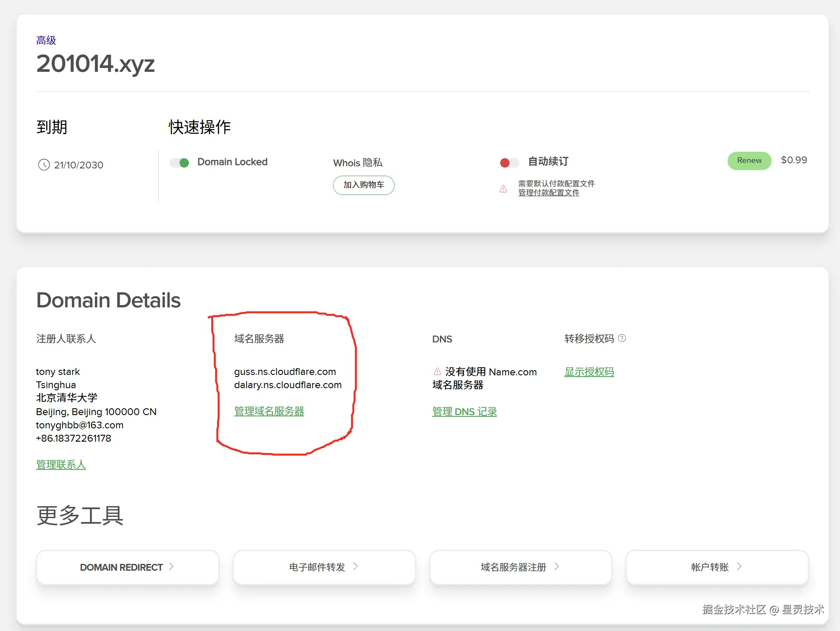Click the clock icon beside expiry date

(x=44, y=165)
